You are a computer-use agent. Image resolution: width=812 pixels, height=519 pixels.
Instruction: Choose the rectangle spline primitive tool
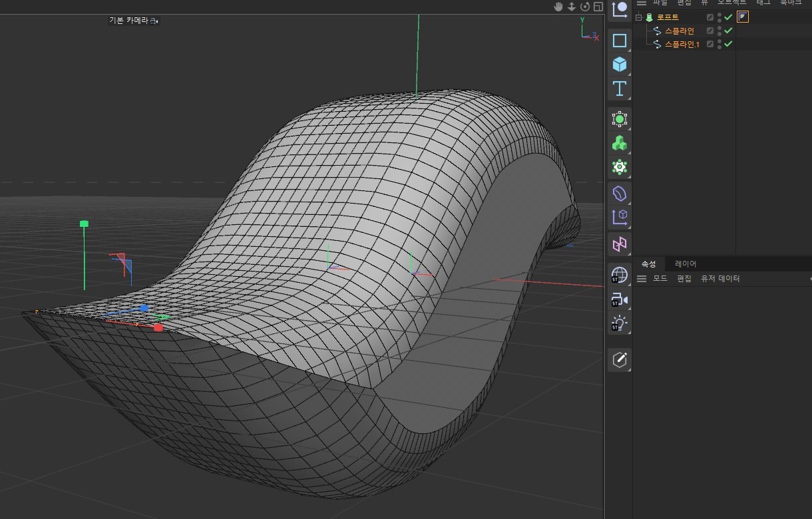coord(620,41)
